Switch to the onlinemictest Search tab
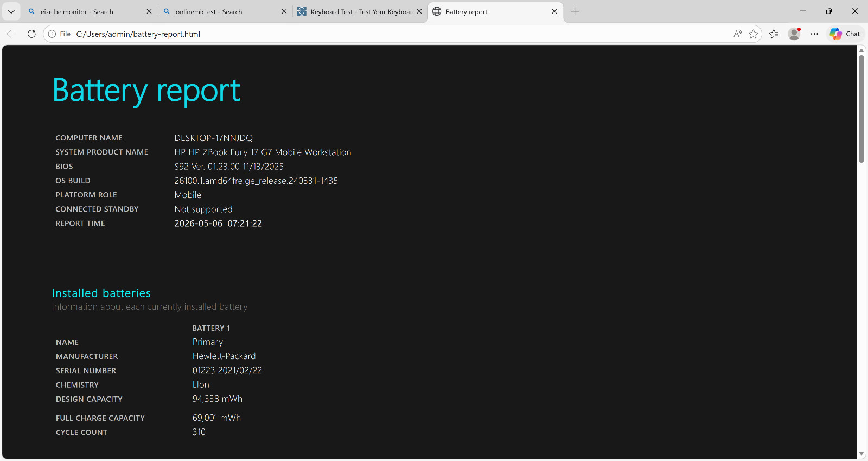 point(225,11)
